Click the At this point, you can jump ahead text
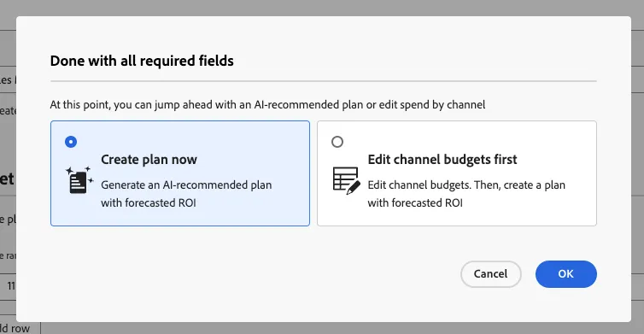The width and height of the screenshot is (644, 334). (267, 105)
